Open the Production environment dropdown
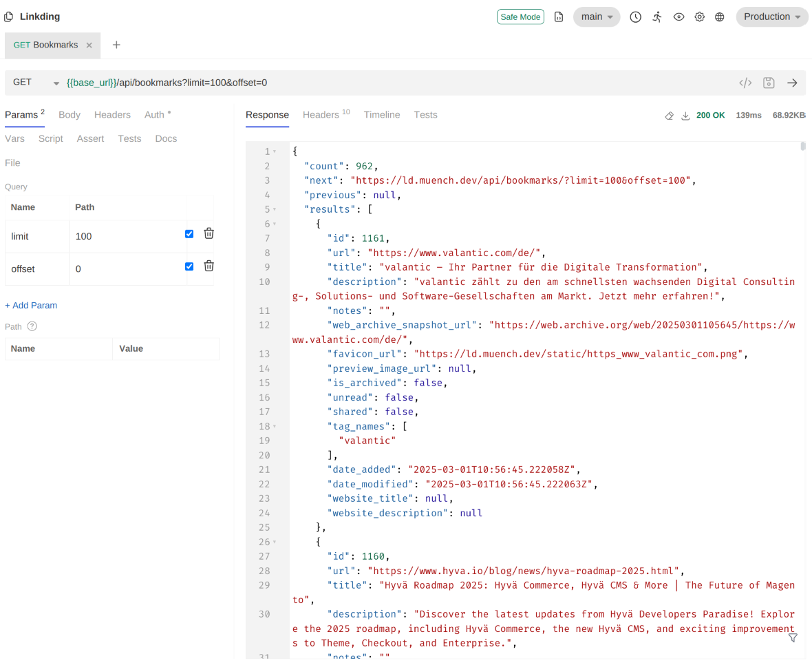This screenshot has height=665, width=812. click(x=771, y=17)
